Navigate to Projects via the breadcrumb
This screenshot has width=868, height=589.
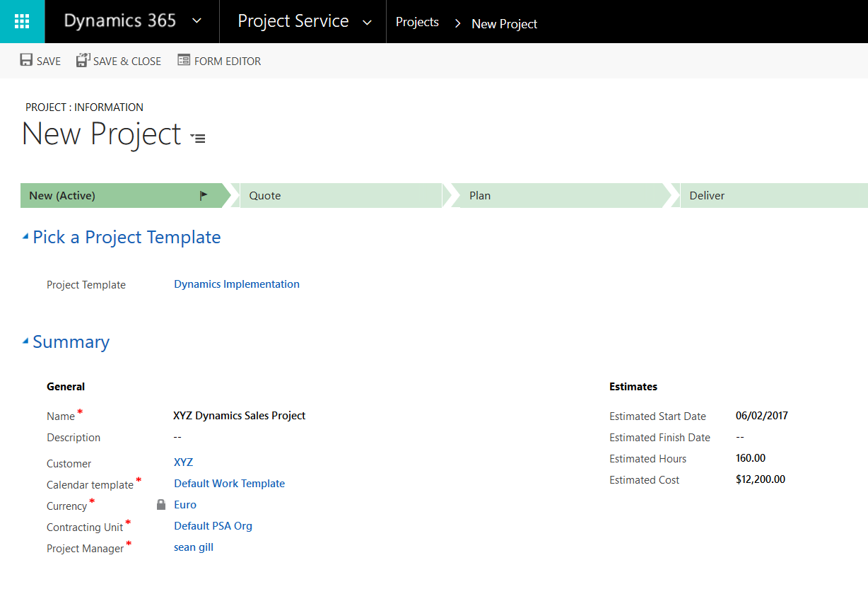pyautogui.click(x=417, y=22)
